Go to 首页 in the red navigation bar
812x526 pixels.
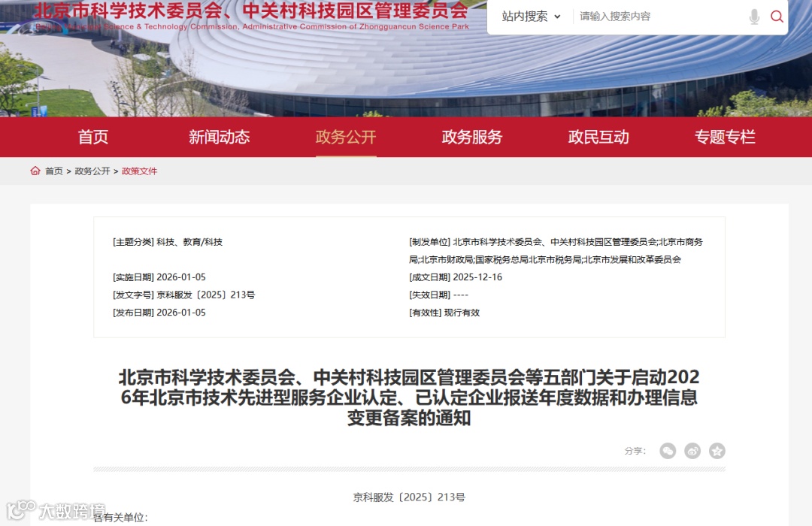click(x=93, y=137)
